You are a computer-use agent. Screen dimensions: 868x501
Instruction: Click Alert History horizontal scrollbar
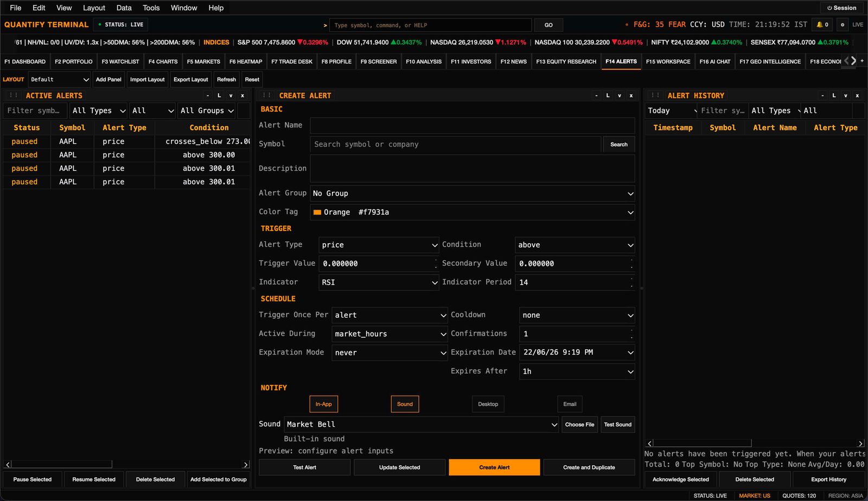tap(703, 444)
